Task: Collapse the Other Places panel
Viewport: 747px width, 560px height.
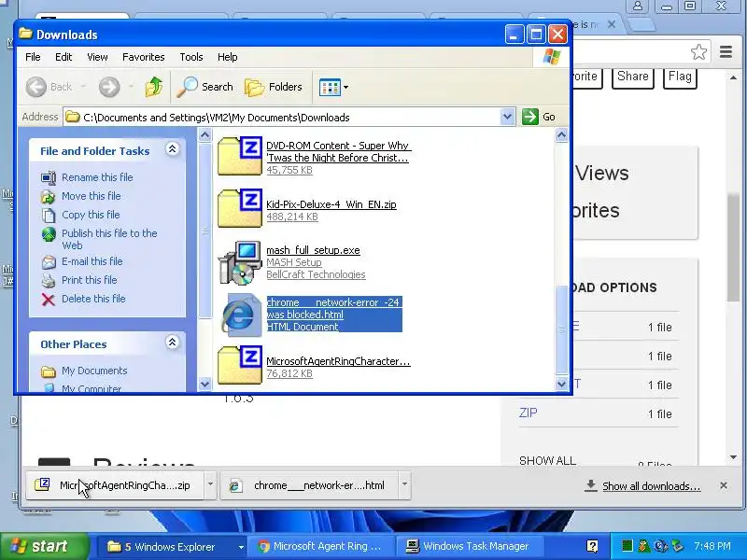Action: click(x=172, y=343)
